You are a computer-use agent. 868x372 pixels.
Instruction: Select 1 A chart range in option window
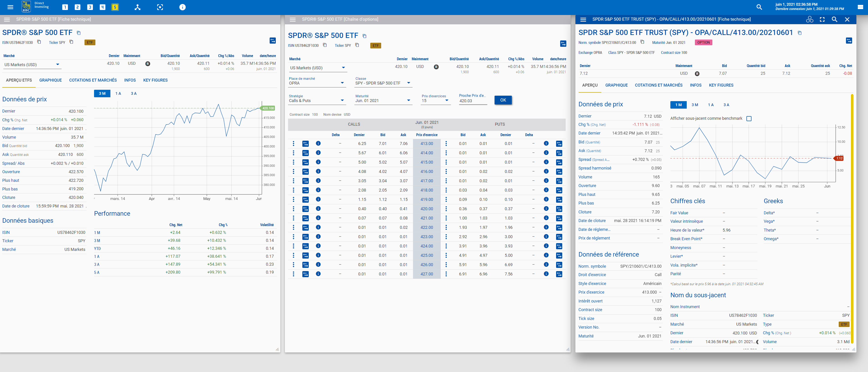point(711,105)
